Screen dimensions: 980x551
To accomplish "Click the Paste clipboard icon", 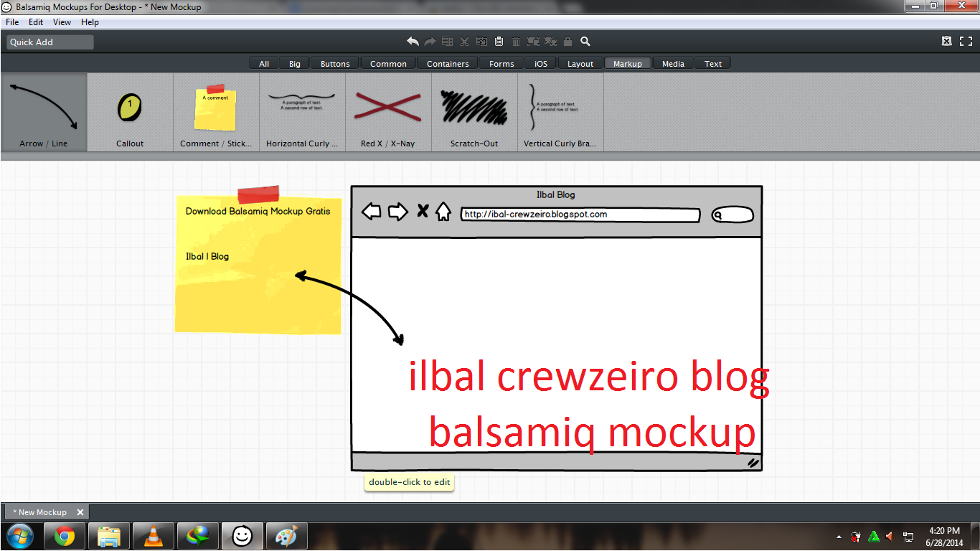I will [499, 42].
